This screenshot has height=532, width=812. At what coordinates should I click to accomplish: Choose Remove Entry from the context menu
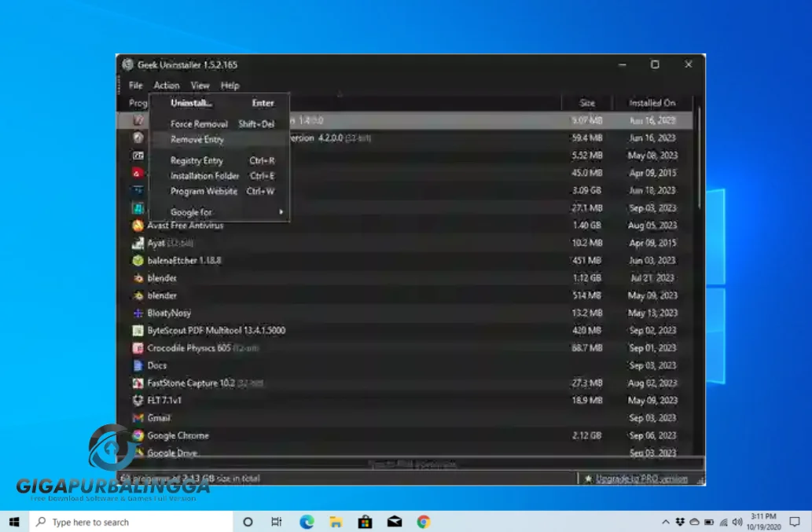[196, 138]
